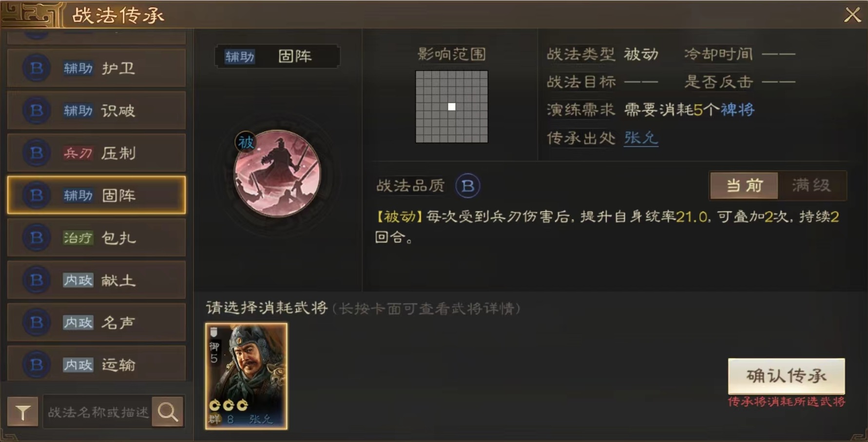The width and height of the screenshot is (868, 442).
Task: Click the 影响范围 range grid
Action: point(452,107)
